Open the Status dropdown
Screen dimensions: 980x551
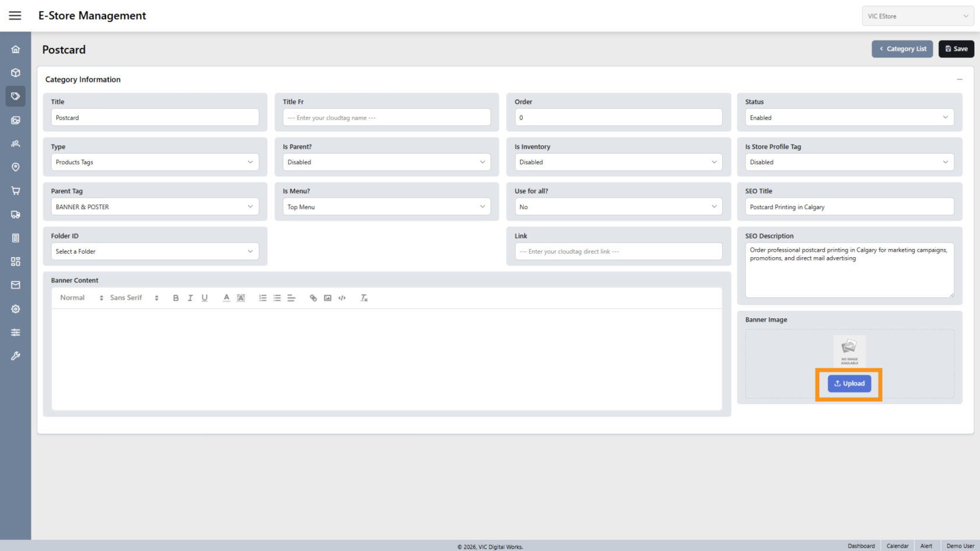849,118
